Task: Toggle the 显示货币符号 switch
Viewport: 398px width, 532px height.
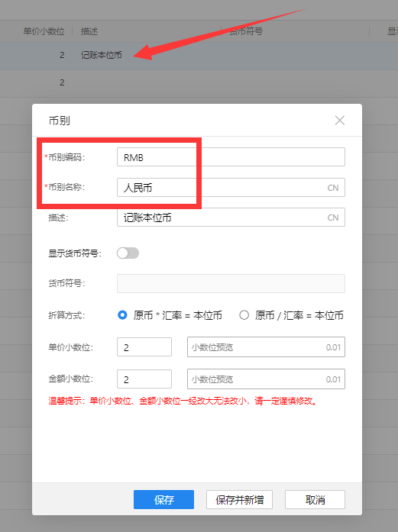Action: [x=128, y=253]
